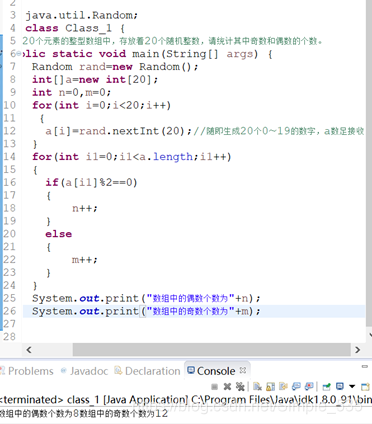Click 'a[i]=rand.nextInt(20);' statement
This screenshot has width=372, height=424.
pyautogui.click(x=118, y=131)
